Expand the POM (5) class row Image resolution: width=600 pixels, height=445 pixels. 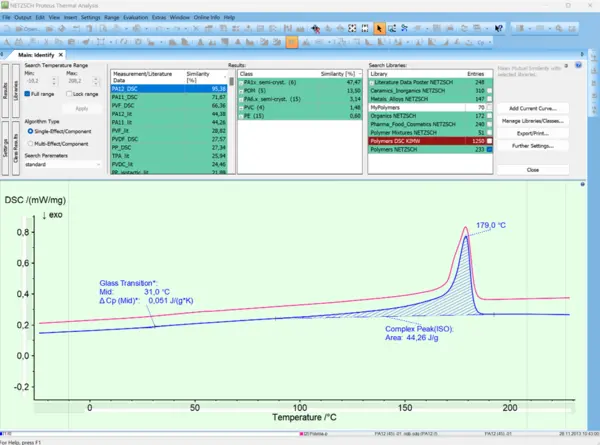(241, 91)
